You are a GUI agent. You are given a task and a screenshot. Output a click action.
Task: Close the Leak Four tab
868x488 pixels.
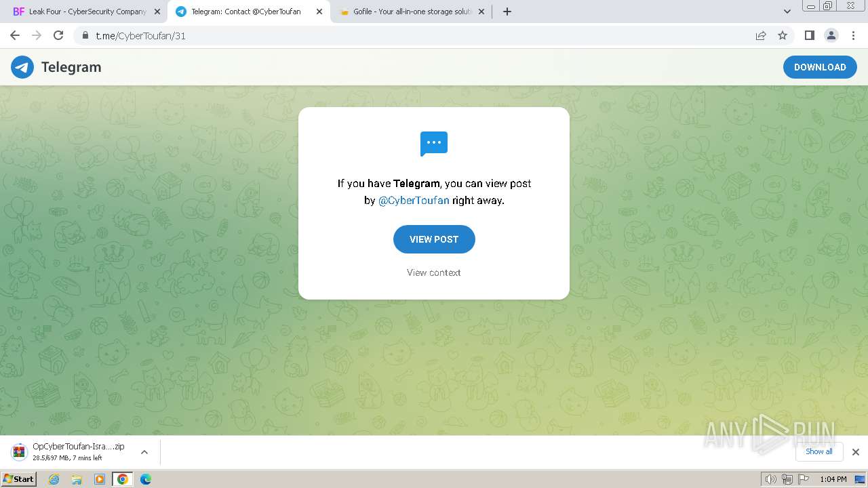tap(157, 12)
